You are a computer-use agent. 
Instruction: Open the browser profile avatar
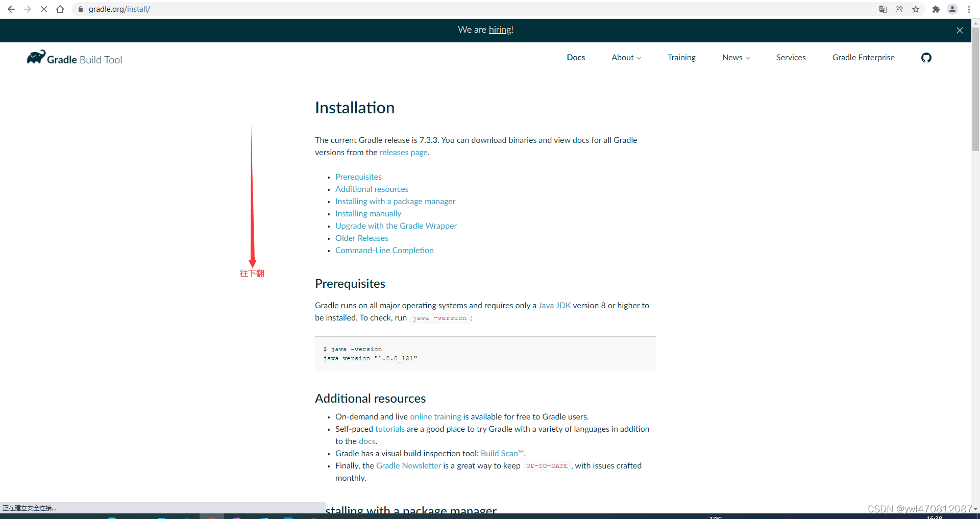pos(952,9)
